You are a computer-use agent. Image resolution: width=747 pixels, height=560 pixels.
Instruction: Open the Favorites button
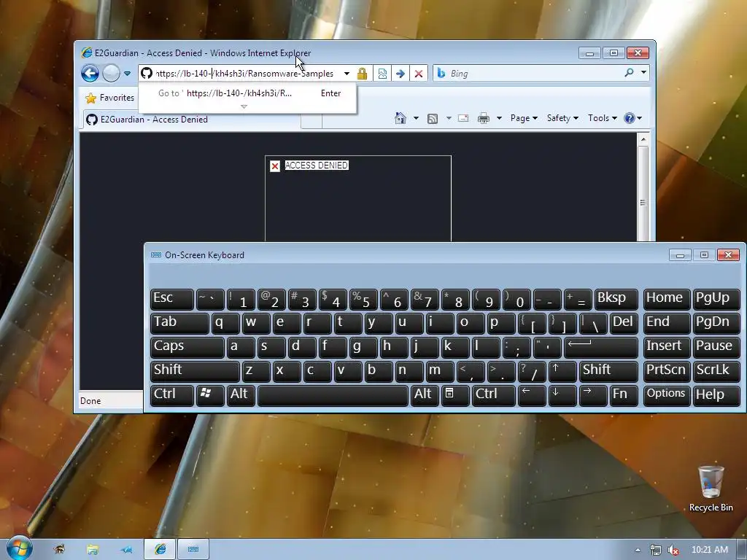point(110,98)
